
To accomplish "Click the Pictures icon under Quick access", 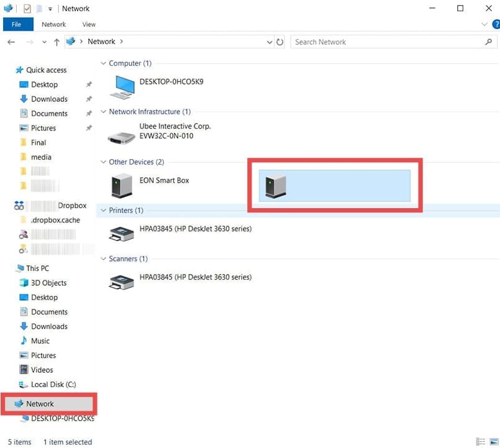I will click(24, 128).
